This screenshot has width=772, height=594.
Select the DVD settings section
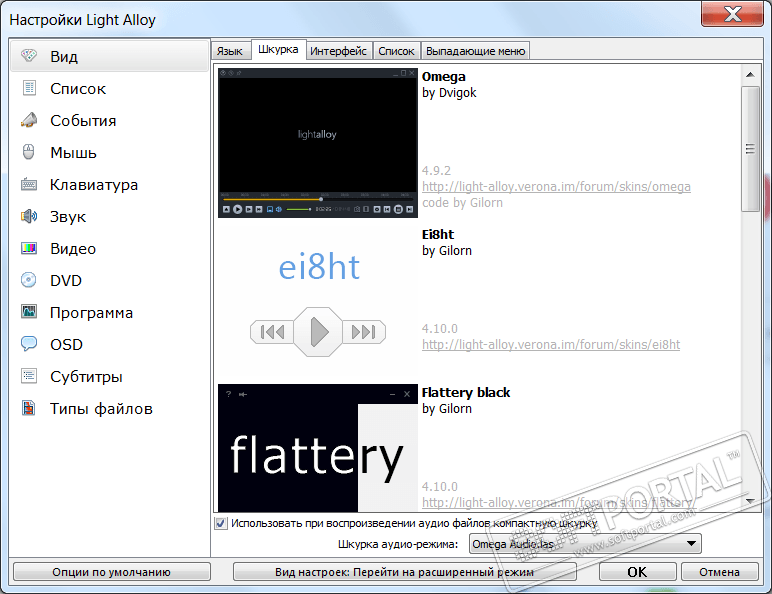click(109, 281)
